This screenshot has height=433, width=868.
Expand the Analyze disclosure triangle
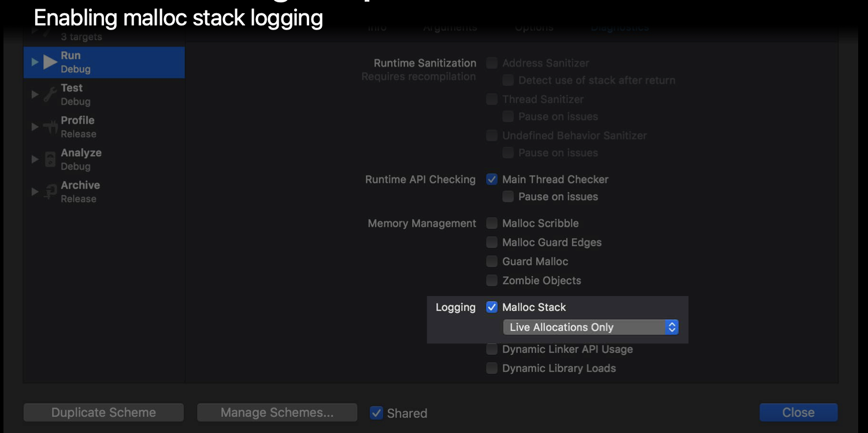coord(35,159)
